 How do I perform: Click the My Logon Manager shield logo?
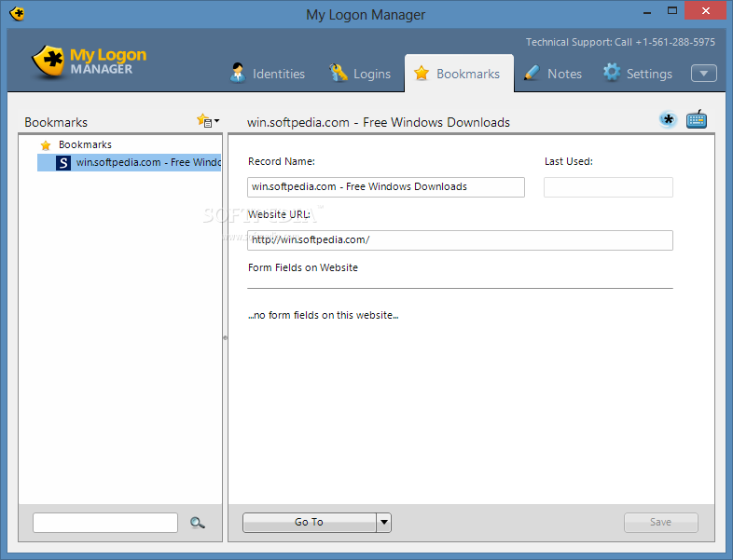point(48,61)
